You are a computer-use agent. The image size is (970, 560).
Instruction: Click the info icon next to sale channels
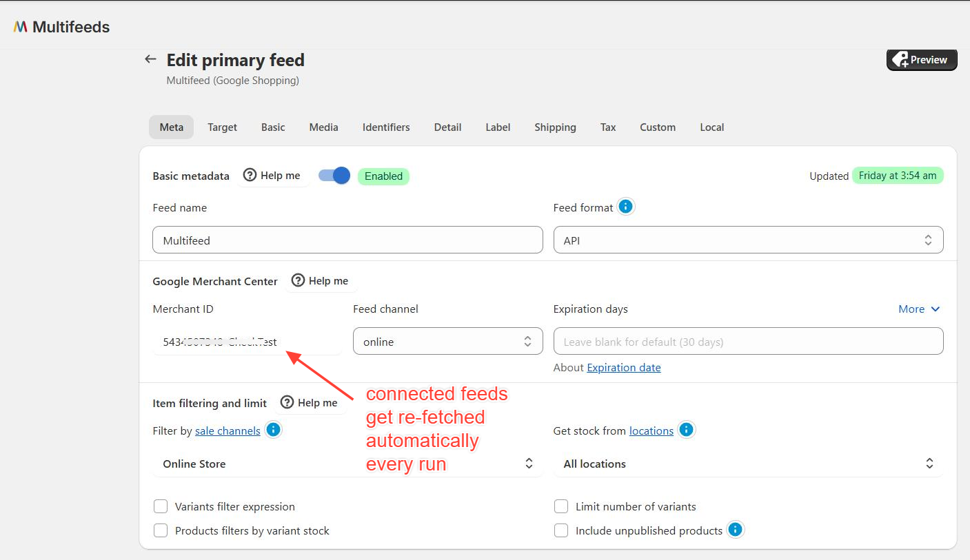(274, 431)
